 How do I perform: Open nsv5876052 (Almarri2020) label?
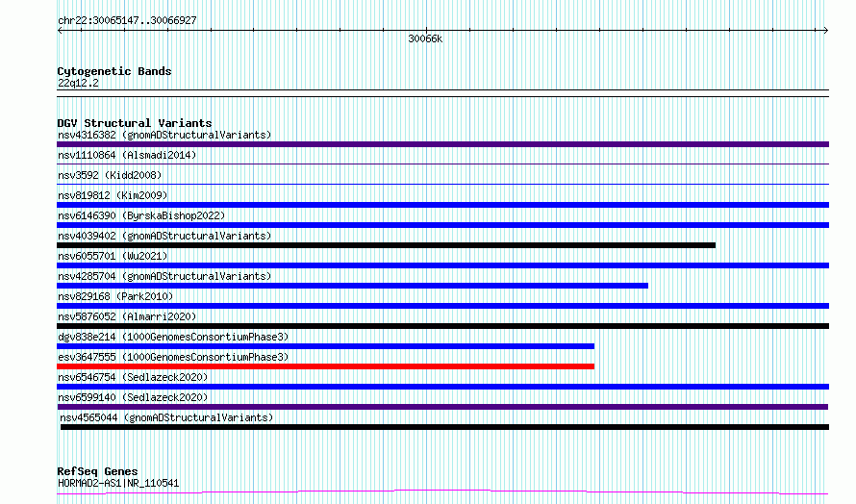coord(127,316)
